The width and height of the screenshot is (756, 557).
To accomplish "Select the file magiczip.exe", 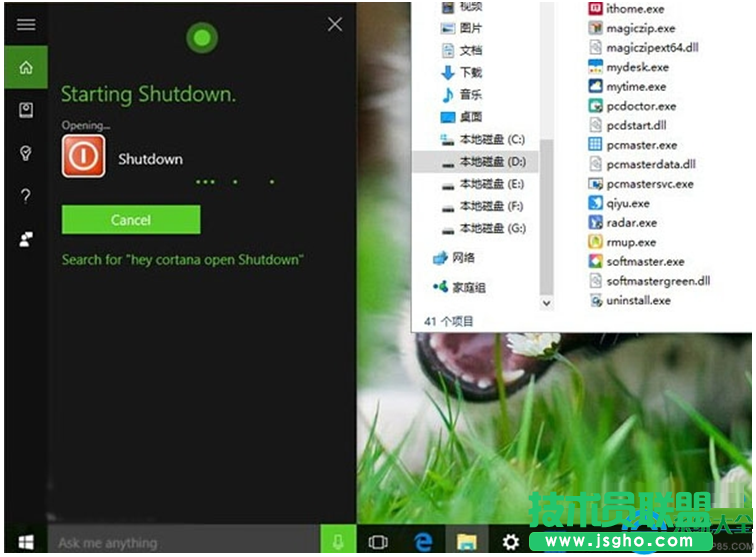I will pyautogui.click(x=632, y=28).
